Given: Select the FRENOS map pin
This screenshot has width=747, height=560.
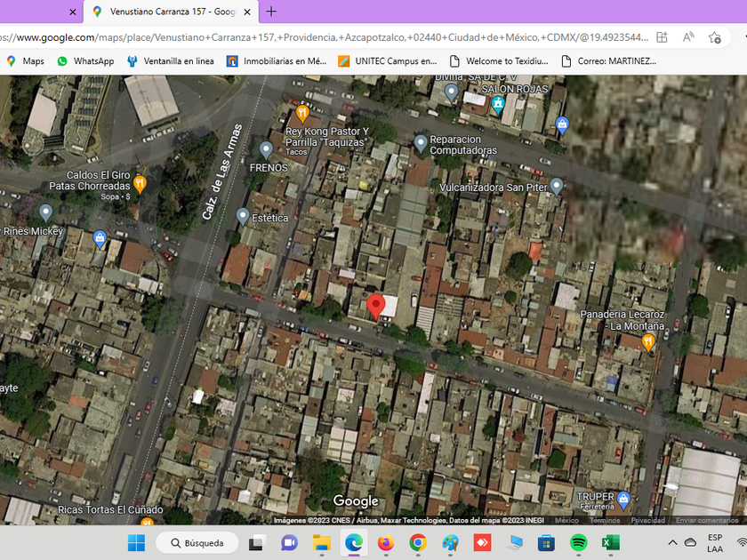Looking at the screenshot, I should (x=266, y=150).
